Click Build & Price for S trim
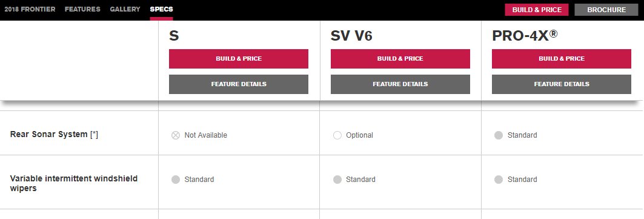The image size is (644, 219). click(239, 59)
